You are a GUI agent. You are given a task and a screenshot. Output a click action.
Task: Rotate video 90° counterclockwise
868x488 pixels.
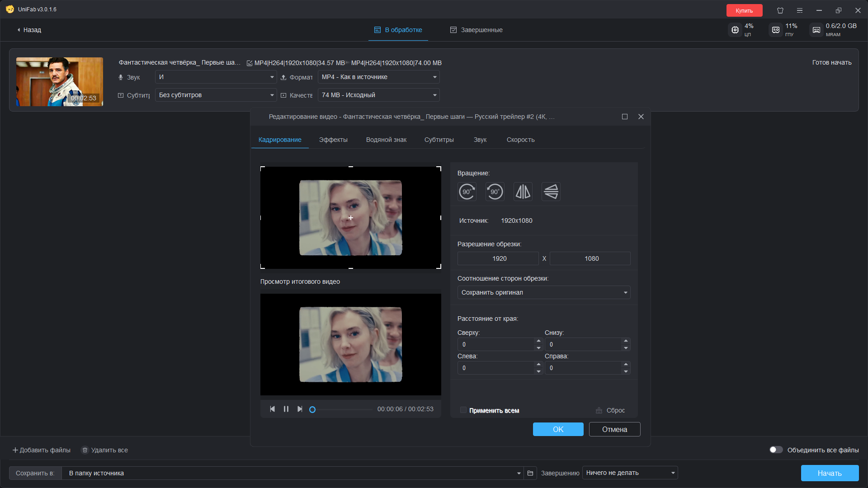(495, 192)
